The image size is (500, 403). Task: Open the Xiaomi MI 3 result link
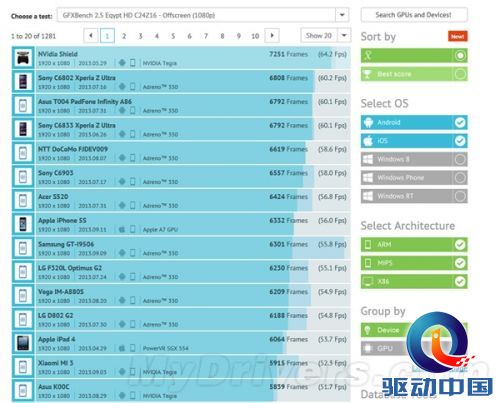click(x=56, y=363)
